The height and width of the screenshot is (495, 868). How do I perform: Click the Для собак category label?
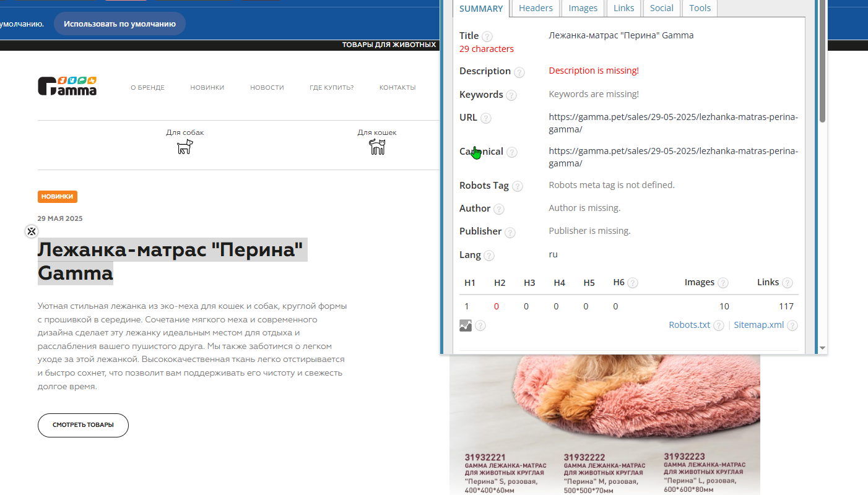(185, 132)
